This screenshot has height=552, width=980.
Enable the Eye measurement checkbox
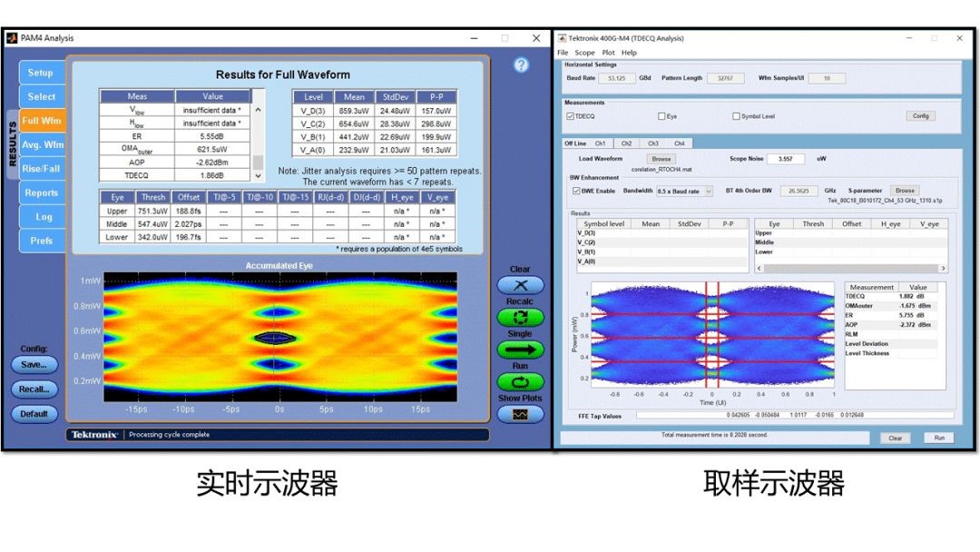click(661, 116)
